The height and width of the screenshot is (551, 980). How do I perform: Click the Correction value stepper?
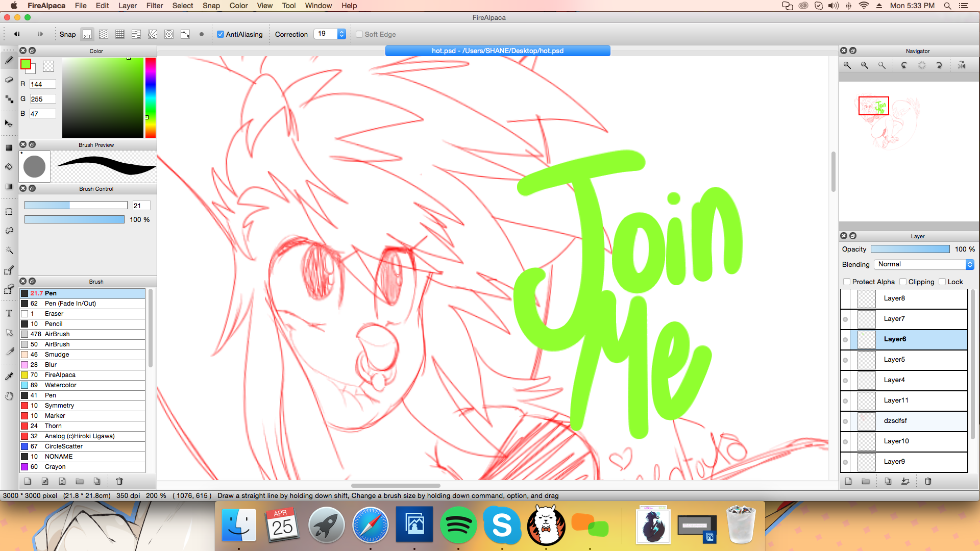342,34
